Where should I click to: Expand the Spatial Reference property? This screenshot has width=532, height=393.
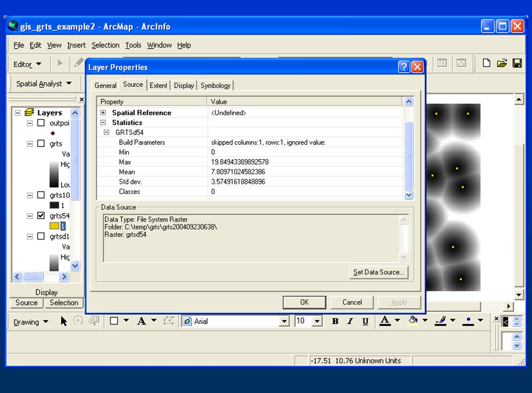(103, 113)
